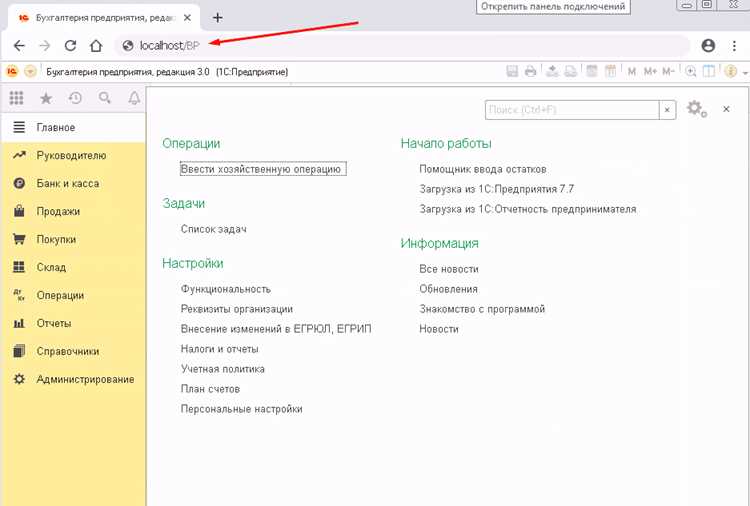The height and width of the screenshot is (506, 750).
Task: Open the Продажи section
Action: (x=73, y=211)
